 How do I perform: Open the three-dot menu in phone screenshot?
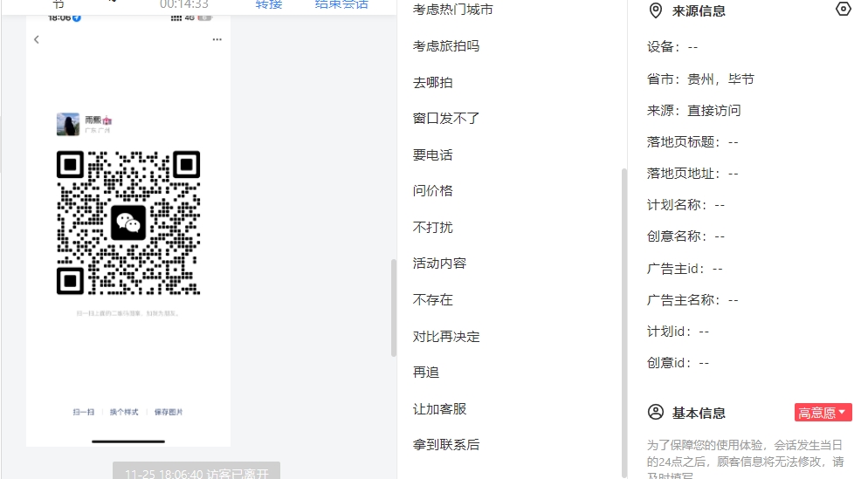tap(217, 39)
